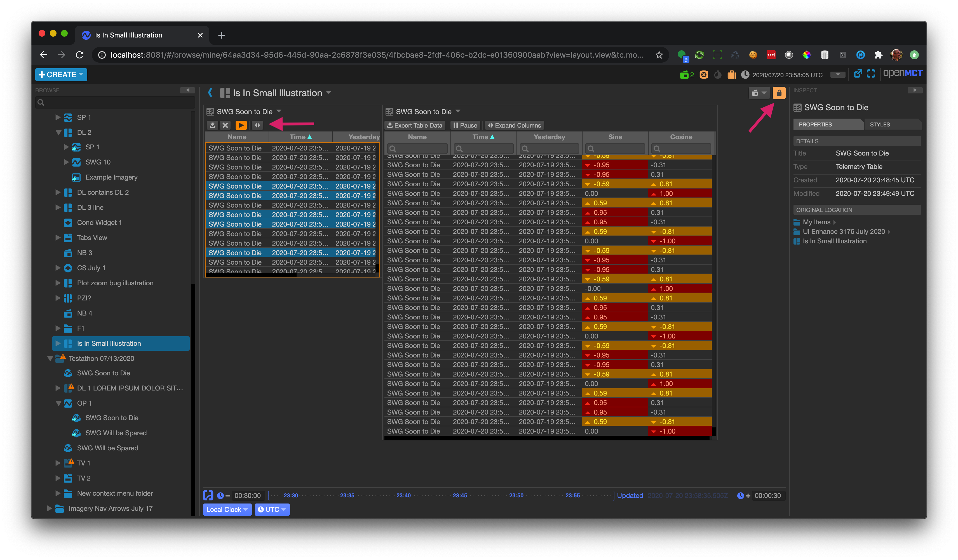
Task: Toggle the orange Edit lock padlock
Action: (779, 92)
